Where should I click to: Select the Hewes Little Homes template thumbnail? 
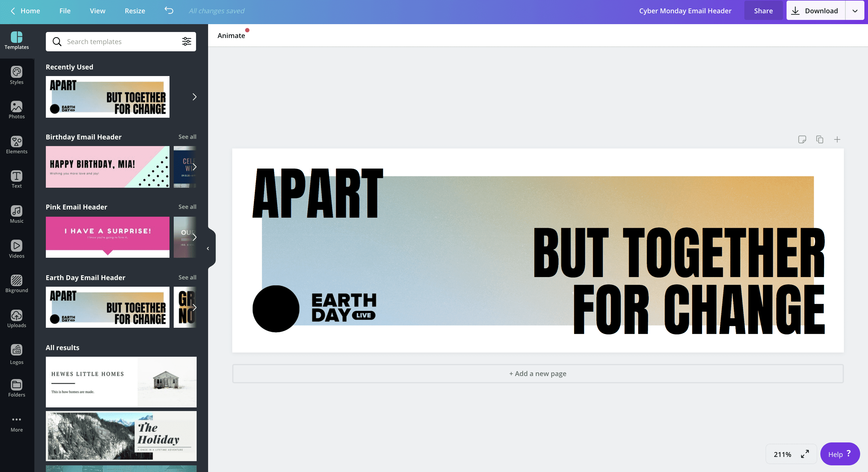(121, 381)
